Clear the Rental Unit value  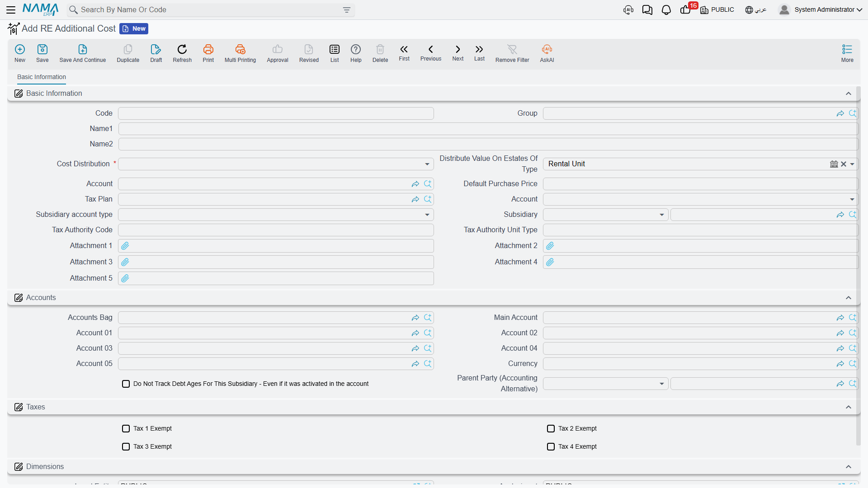pos(844,164)
